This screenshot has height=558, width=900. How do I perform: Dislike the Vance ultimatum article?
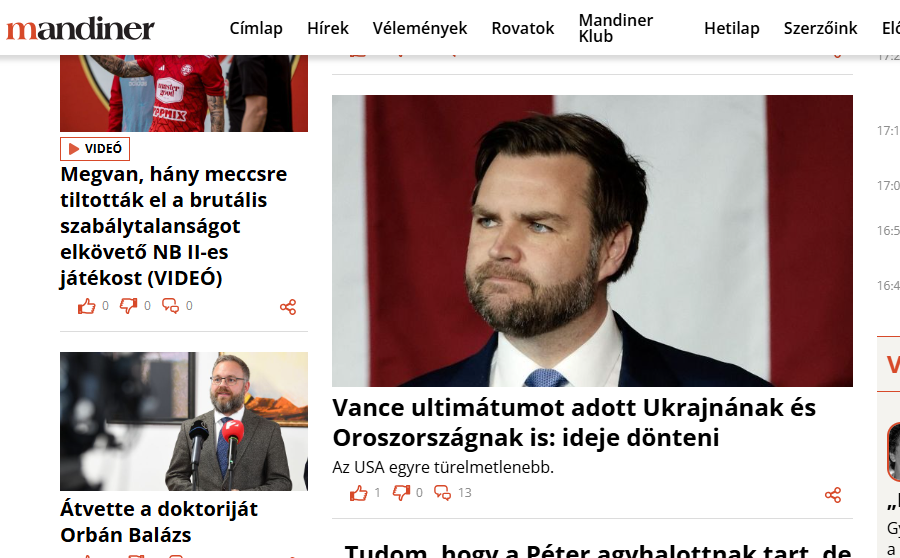(x=401, y=493)
